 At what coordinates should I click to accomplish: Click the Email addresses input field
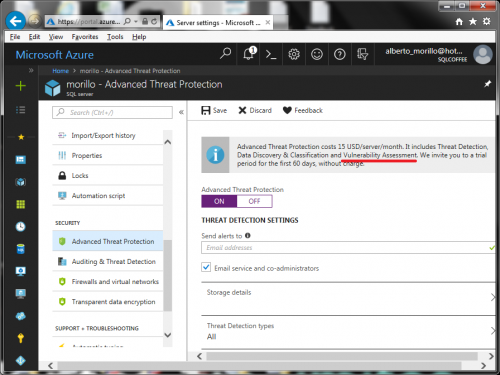tap(348, 248)
